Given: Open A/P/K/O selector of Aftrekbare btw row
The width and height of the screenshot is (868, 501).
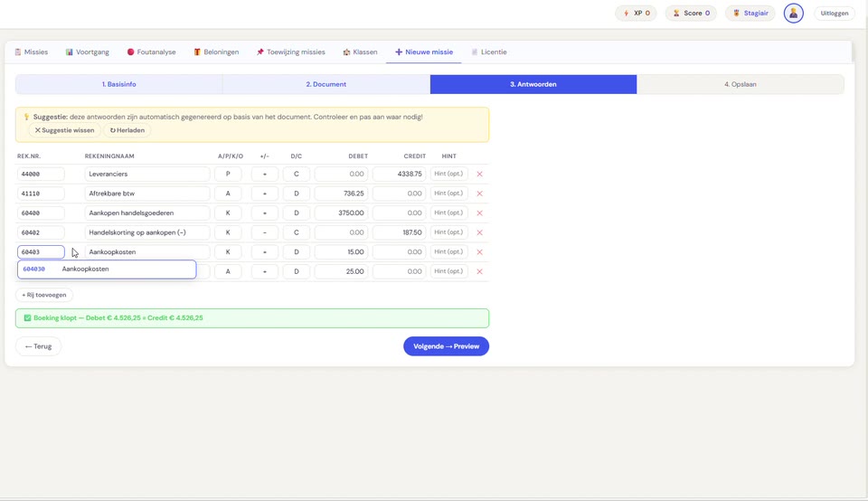Looking at the screenshot, I should point(228,194).
